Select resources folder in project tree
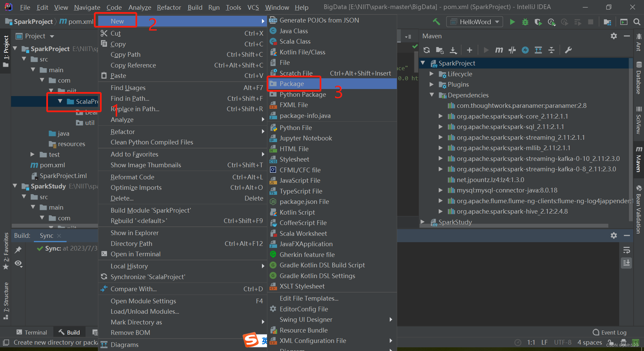644x351 pixels. coord(71,144)
